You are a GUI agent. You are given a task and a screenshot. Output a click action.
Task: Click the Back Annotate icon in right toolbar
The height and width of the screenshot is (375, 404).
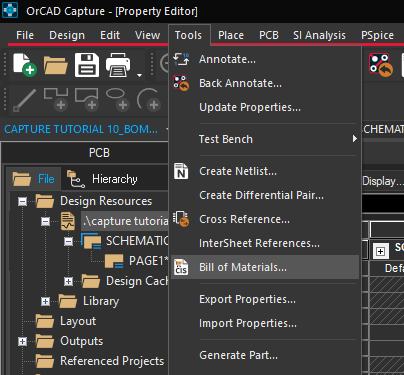click(x=381, y=65)
